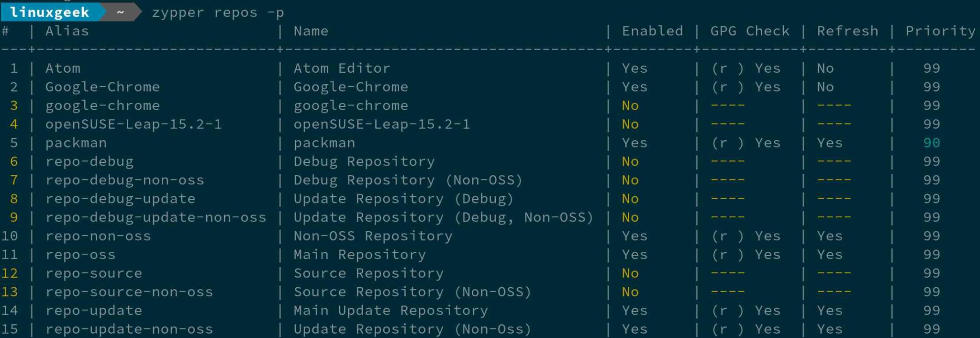Click the repo-debug-update-non-oss alias
The height and width of the screenshot is (338, 980).
pyautogui.click(x=156, y=217)
